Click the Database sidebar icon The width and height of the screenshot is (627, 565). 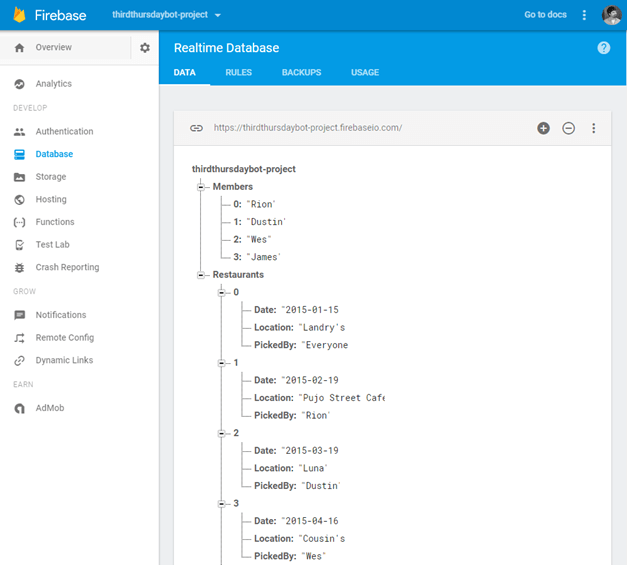(x=19, y=154)
